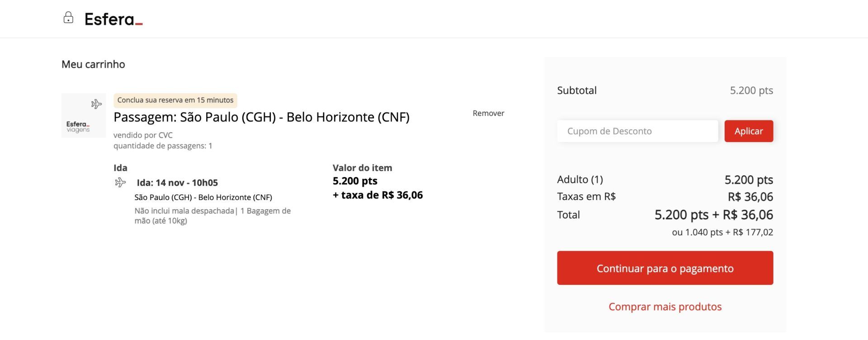868x340 pixels.
Task: Click the São Paulo - Belo Horizonte ticket title
Action: (261, 117)
